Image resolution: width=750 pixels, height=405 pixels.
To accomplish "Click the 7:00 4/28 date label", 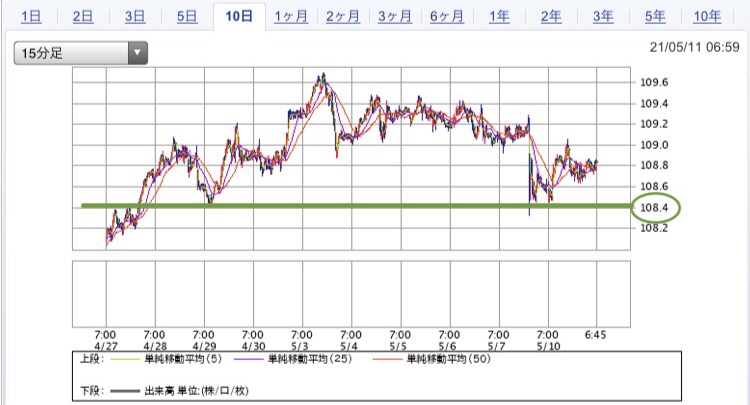I will click(x=154, y=340).
